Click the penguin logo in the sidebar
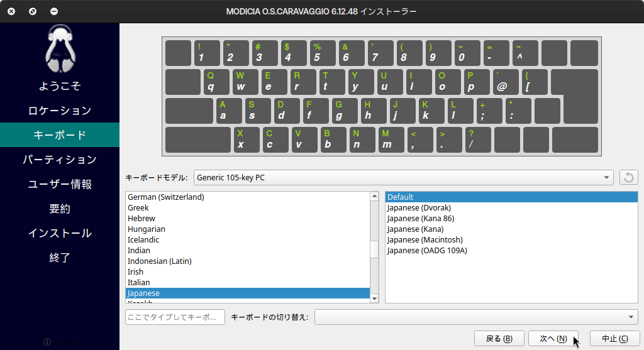 (x=60, y=48)
